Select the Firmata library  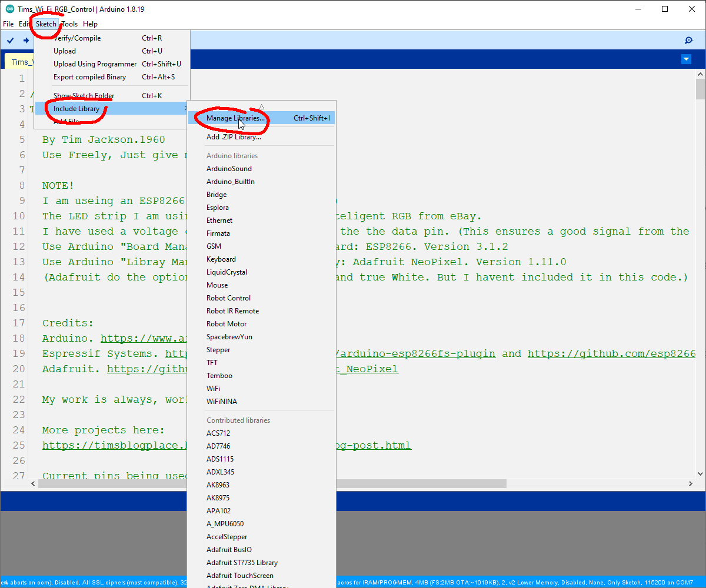pos(261,233)
